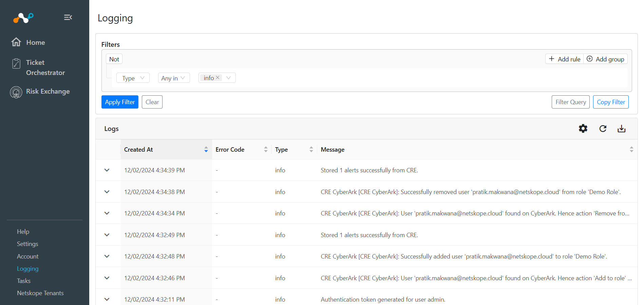Sort by Created At column
644x305 pixels.
point(206,149)
